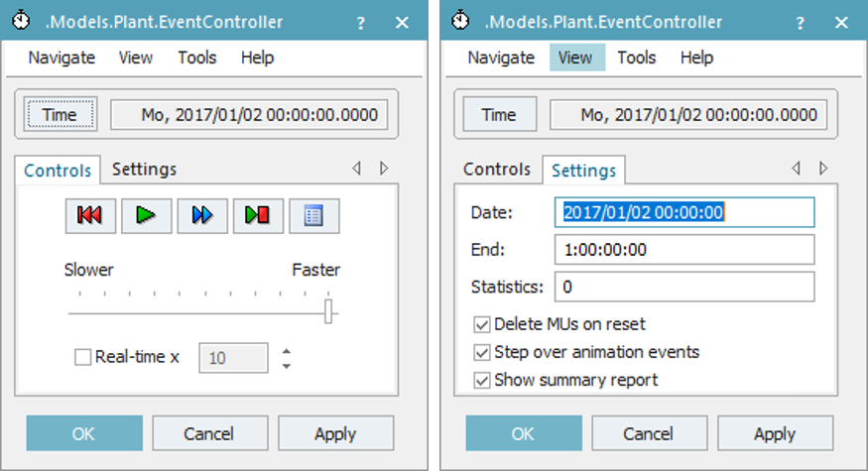Enable the Real-time x checkbox
This screenshot has width=868, height=471.
[x=83, y=357]
